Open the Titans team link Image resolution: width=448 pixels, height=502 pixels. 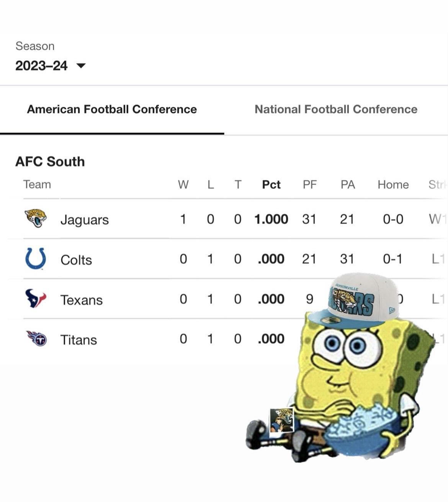[x=78, y=340]
